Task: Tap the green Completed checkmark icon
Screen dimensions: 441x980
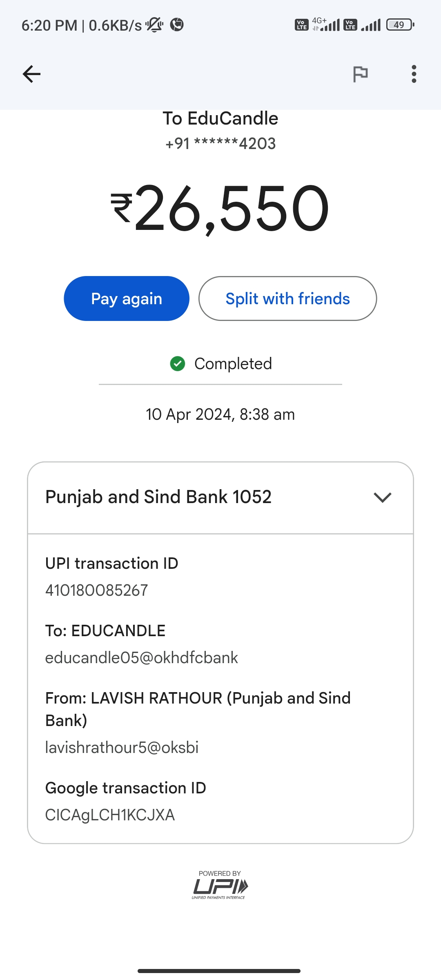Action: [178, 363]
